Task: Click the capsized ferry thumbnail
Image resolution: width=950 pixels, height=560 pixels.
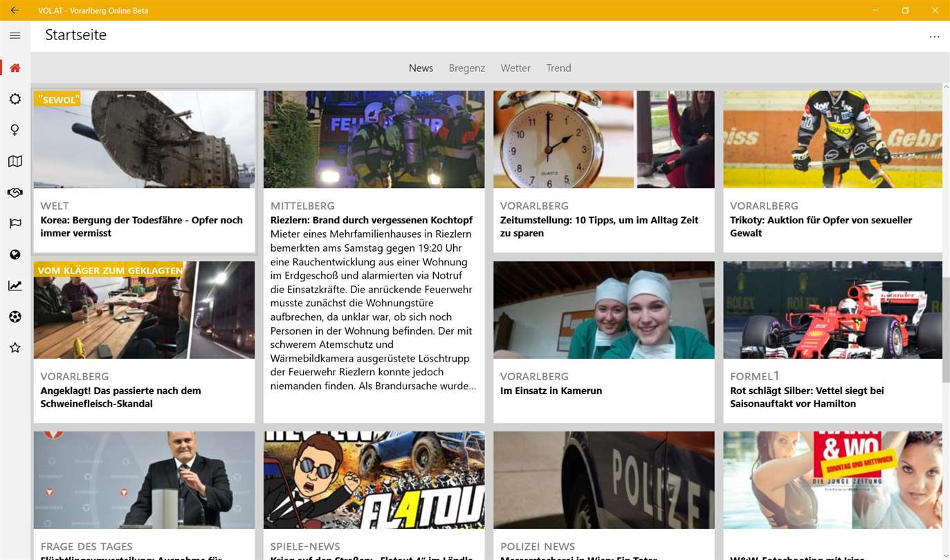Action: click(x=145, y=140)
